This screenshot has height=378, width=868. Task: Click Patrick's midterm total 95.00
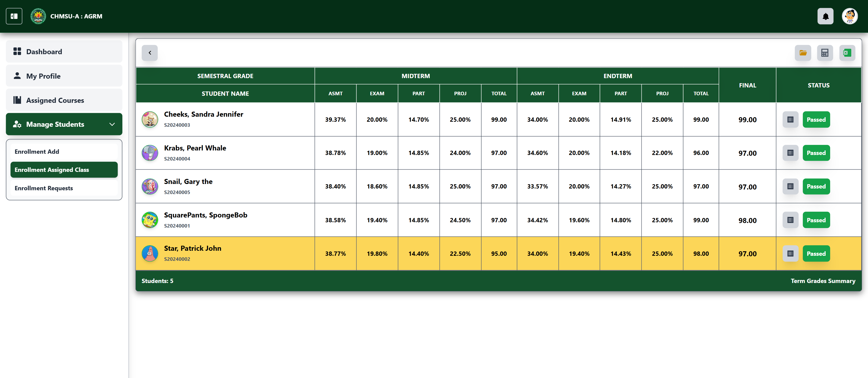[499, 254]
